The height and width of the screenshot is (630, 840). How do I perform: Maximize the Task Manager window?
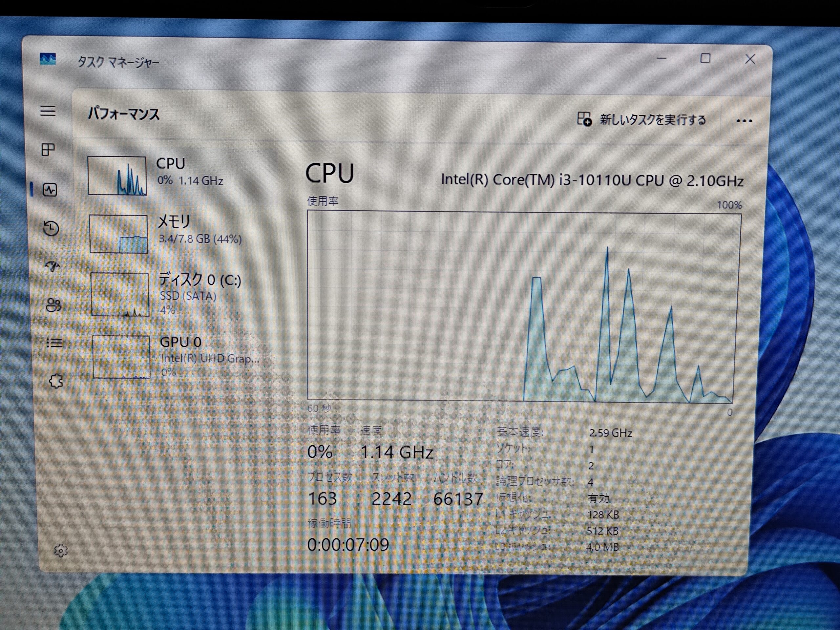click(705, 58)
